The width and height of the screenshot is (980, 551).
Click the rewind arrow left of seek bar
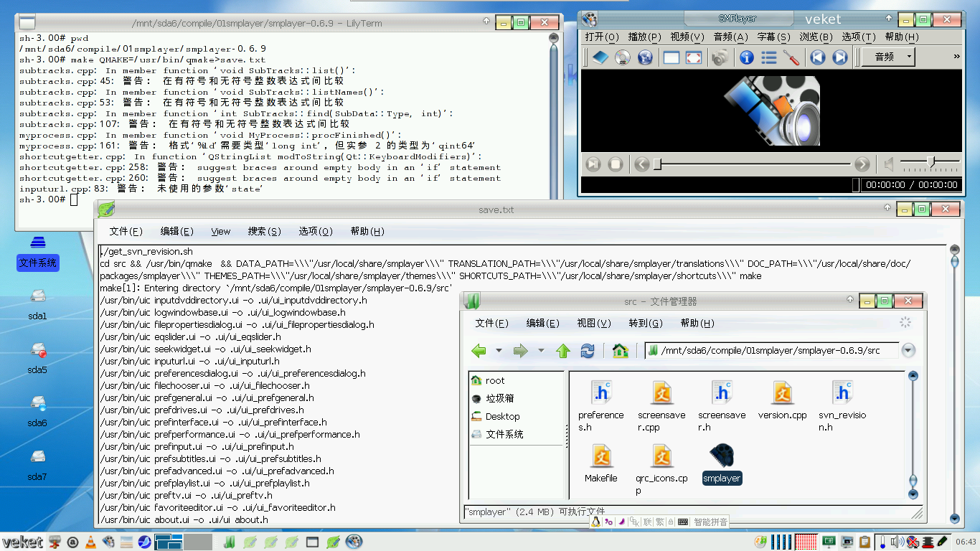click(642, 164)
